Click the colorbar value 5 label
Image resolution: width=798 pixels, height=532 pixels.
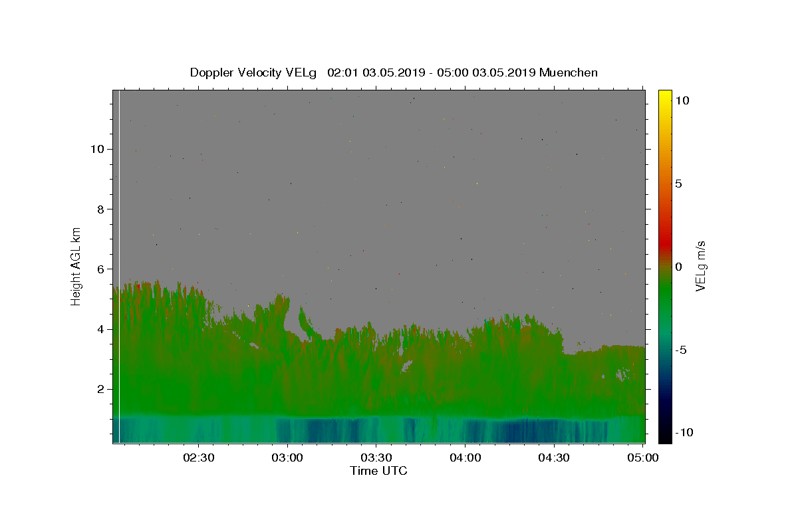coord(678,184)
